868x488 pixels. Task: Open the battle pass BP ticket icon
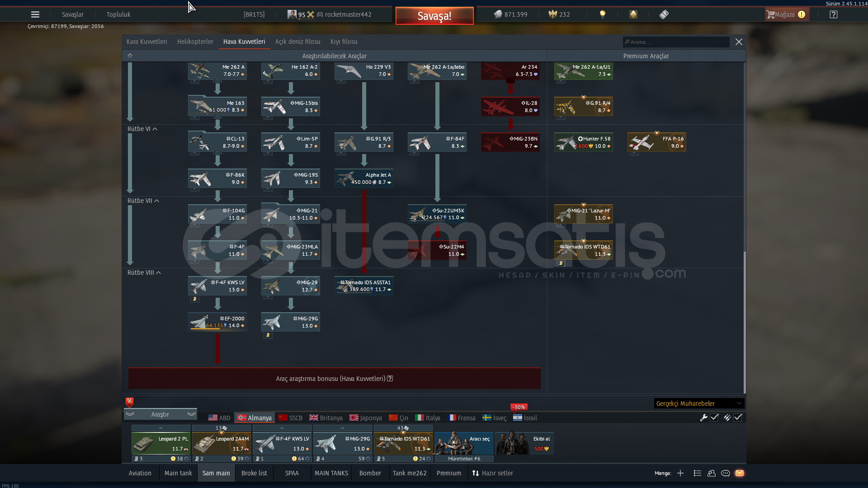click(664, 14)
